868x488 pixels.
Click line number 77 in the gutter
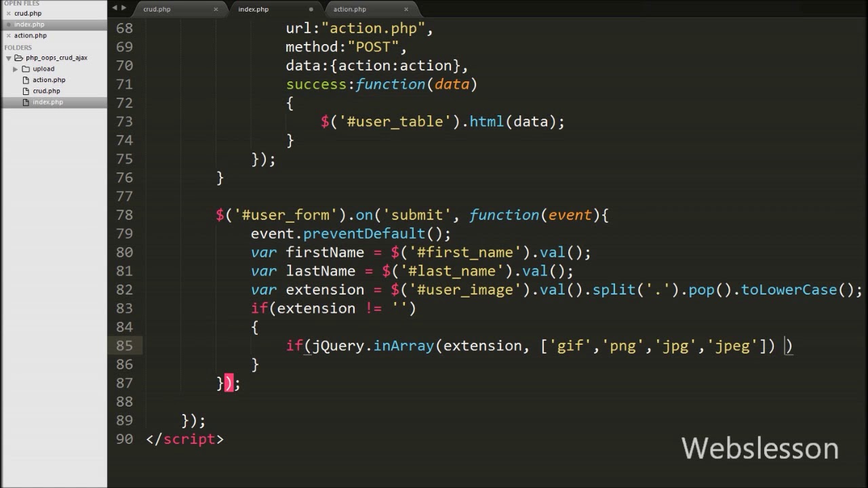pos(124,197)
